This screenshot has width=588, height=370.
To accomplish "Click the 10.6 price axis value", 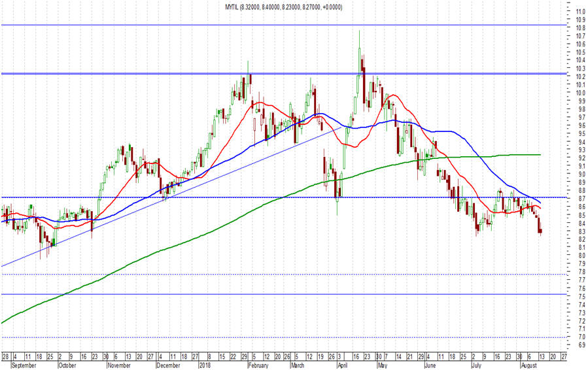I will (x=581, y=44).
